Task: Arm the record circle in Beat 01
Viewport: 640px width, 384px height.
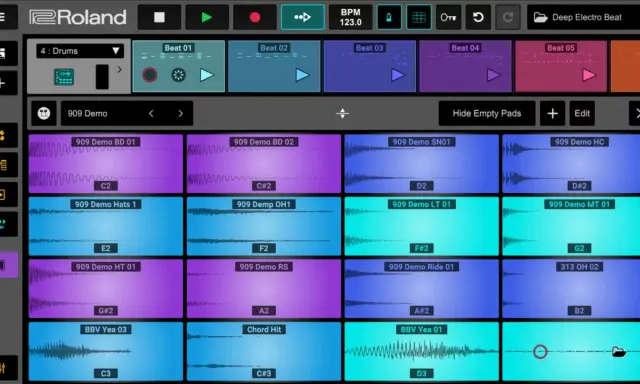Action: point(150,75)
